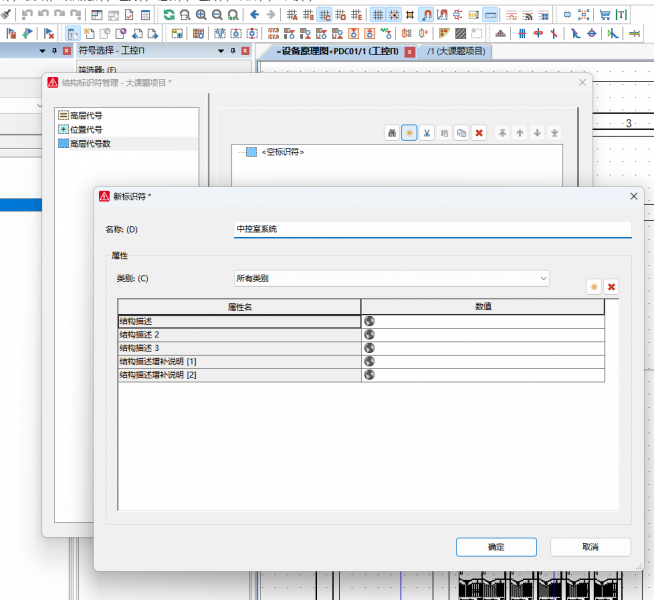654x600 pixels.
Task: Click the globe icon in 结构描述 2 row
Action: point(370,335)
